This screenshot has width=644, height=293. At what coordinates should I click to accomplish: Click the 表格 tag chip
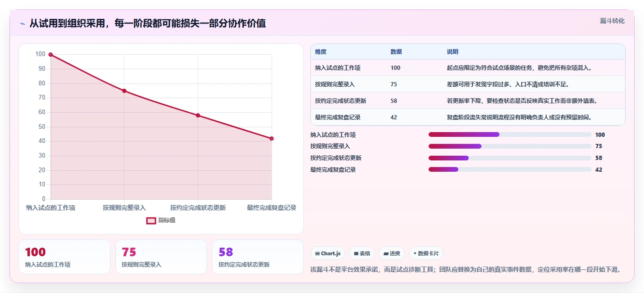pyautogui.click(x=362, y=253)
